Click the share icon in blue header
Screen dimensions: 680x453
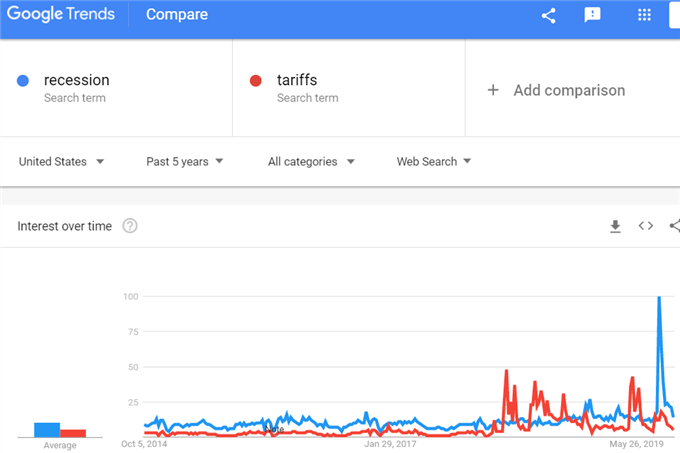pos(549,16)
